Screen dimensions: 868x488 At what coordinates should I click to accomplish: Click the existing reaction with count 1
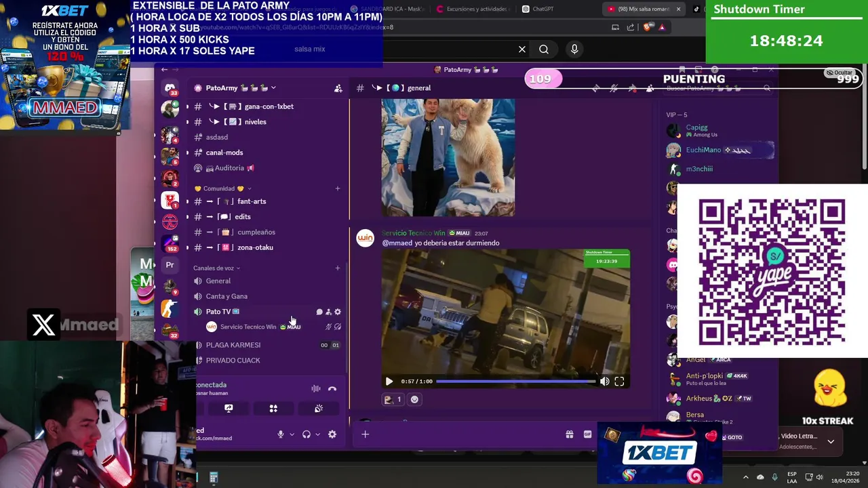point(393,399)
